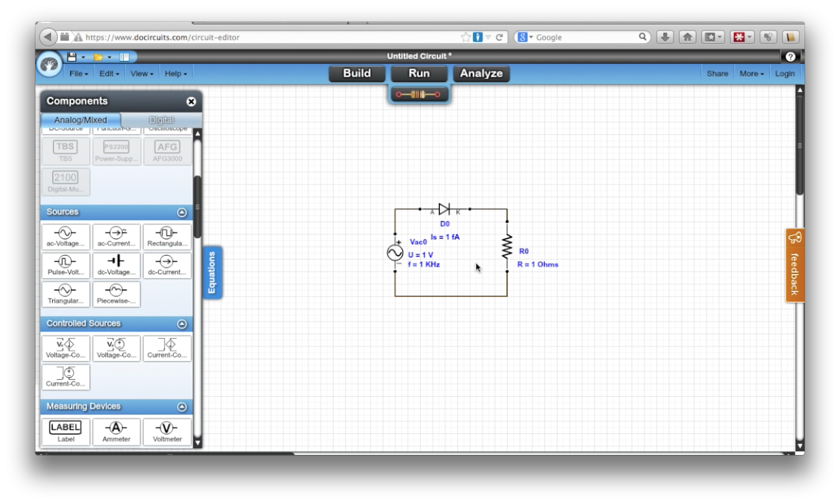Open the save icon's dropdown arrow

[x=83, y=57]
